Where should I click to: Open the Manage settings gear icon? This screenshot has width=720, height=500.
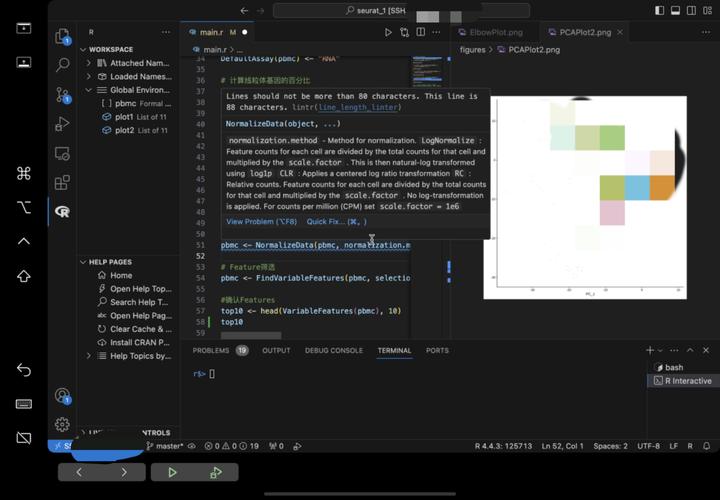pos(62,424)
